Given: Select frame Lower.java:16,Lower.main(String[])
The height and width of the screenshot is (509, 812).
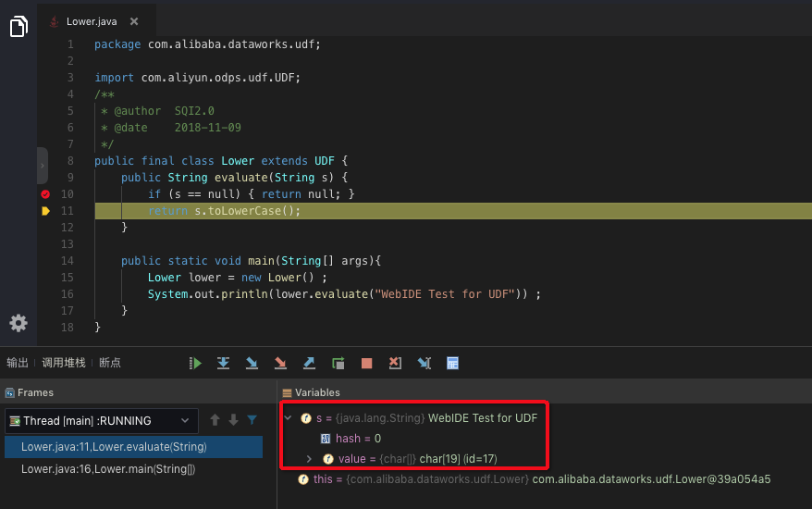Looking at the screenshot, I should tap(133, 469).
